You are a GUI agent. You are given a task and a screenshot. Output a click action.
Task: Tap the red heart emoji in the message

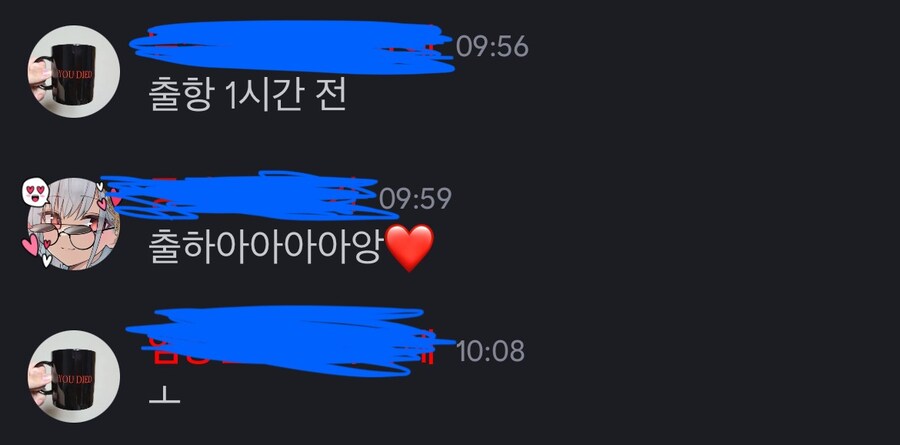pos(409,247)
